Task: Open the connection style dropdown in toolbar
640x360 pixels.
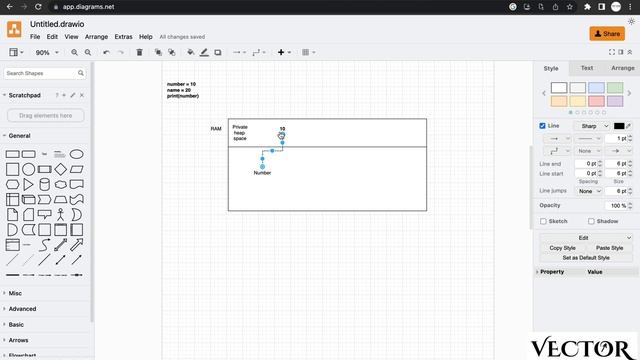Action: point(239,52)
